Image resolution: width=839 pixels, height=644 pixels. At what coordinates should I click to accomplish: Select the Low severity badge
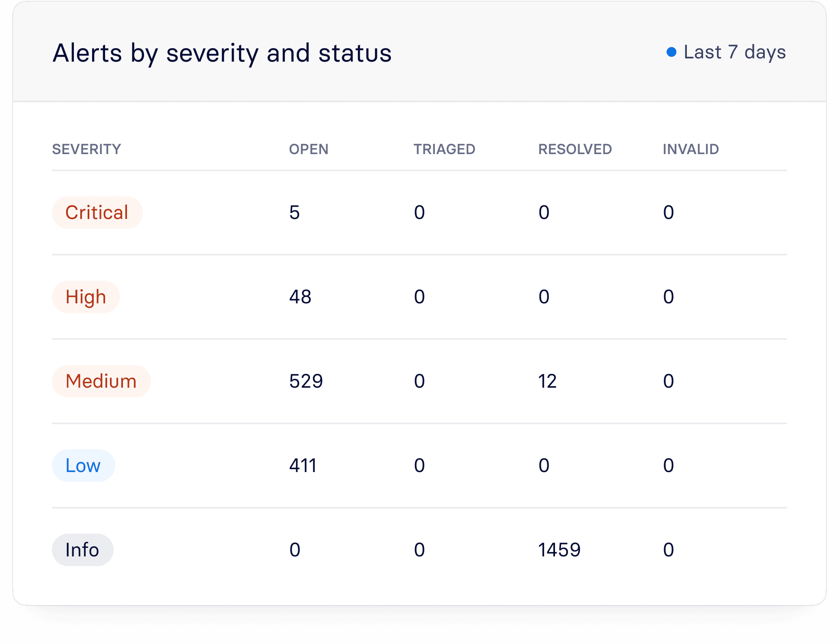tap(83, 466)
